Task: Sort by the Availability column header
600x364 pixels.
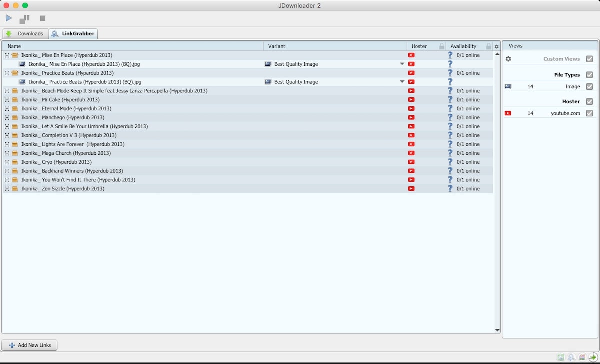Action: [463, 46]
